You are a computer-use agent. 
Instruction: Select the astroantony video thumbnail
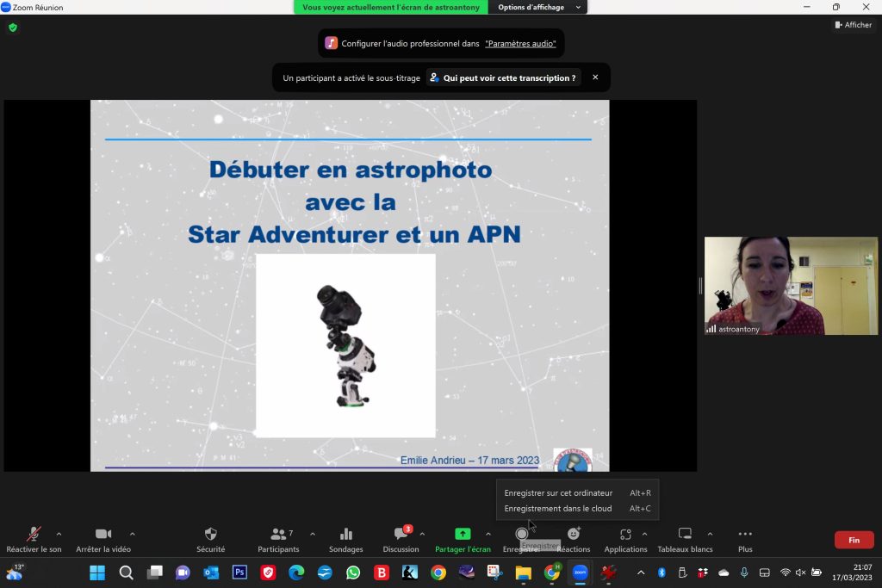click(791, 286)
